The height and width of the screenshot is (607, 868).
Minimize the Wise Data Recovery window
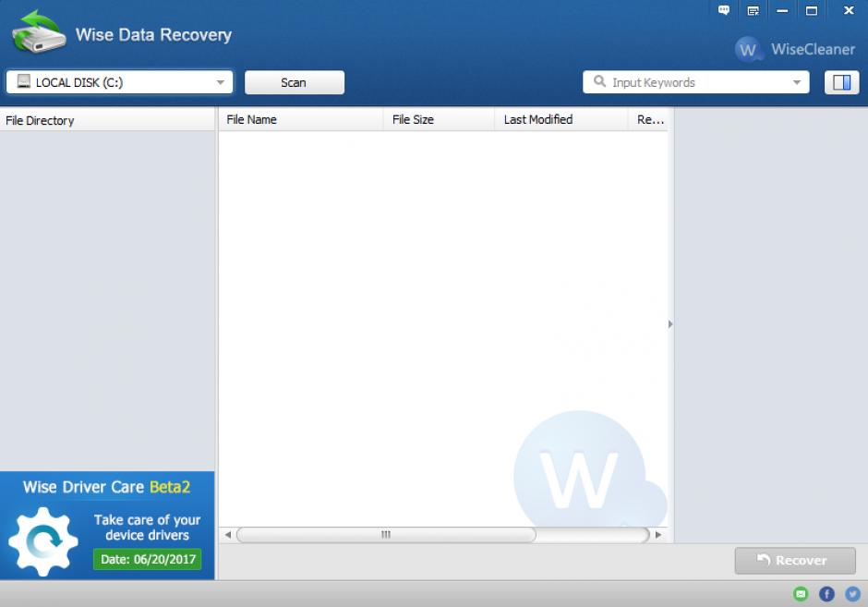pos(782,10)
